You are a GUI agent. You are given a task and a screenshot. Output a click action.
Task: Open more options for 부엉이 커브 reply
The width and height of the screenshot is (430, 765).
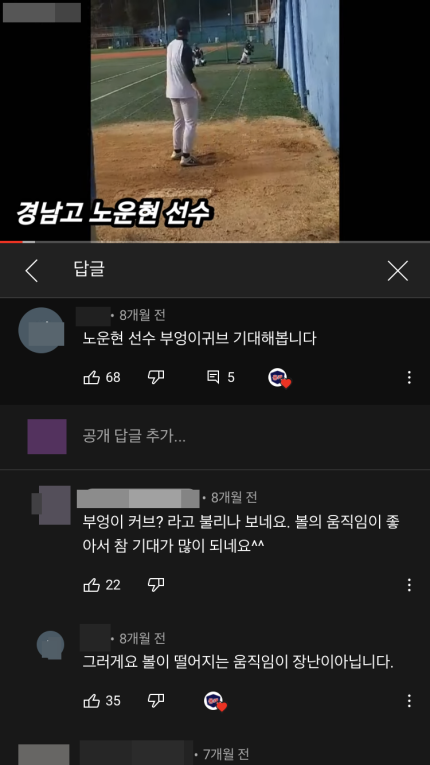409,584
